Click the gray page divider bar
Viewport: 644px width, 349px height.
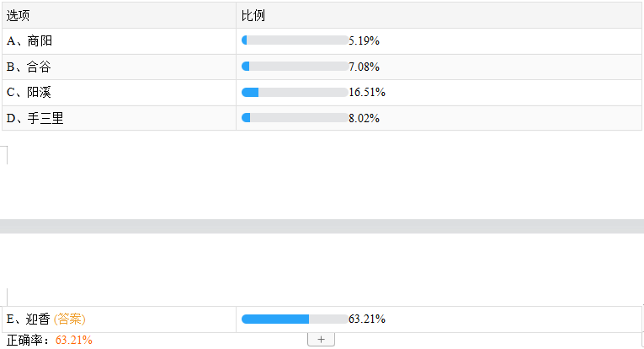(322, 226)
